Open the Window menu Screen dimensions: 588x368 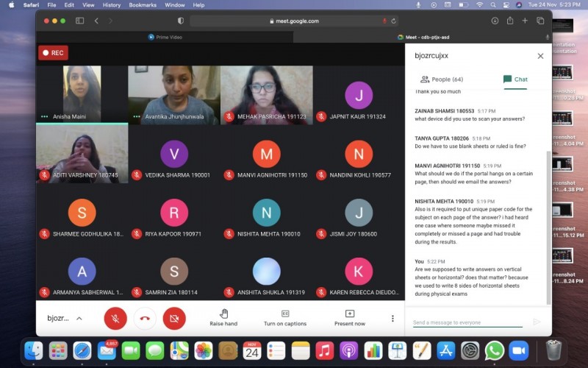pyautogui.click(x=175, y=5)
